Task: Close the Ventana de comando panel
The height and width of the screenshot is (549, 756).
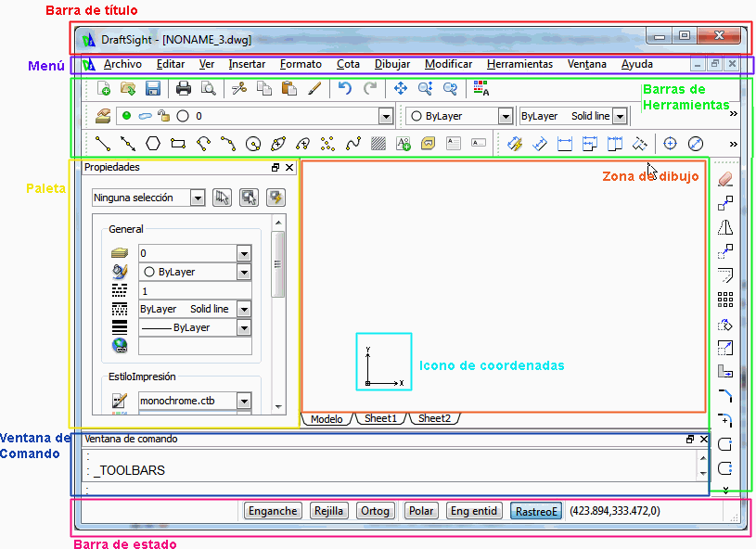Action: (x=704, y=439)
